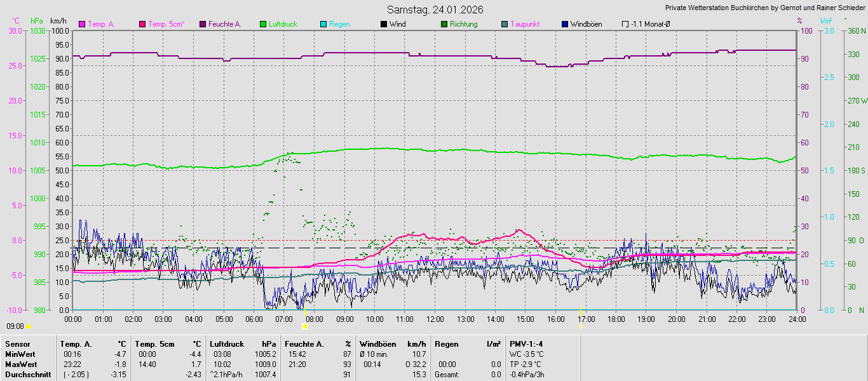Click the black Wind legend box
Image resolution: width=868 pixels, height=381 pixels.
(x=383, y=24)
